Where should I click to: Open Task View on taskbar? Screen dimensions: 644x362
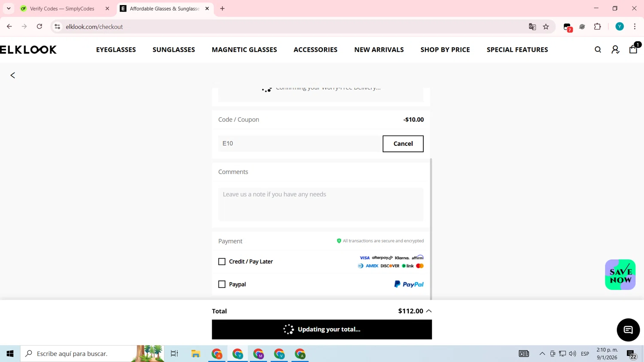click(x=174, y=354)
